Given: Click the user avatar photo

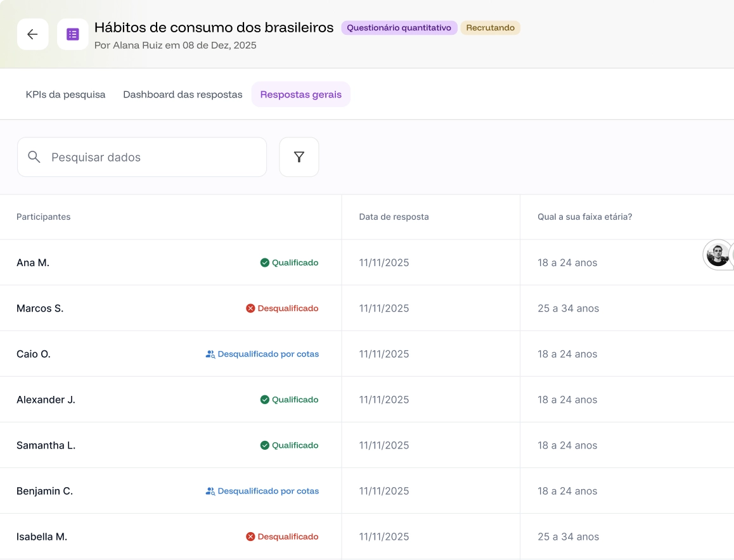Looking at the screenshot, I should 718,255.
